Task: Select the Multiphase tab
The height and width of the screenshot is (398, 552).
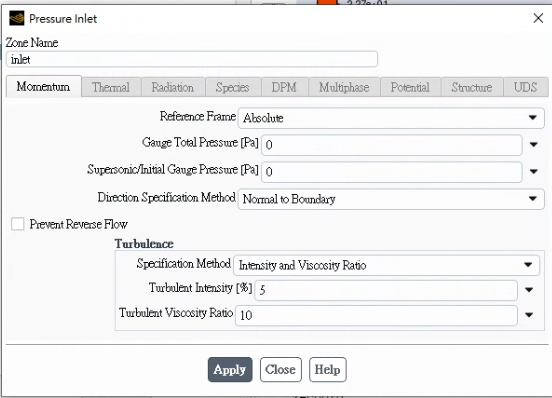Action: pos(344,87)
